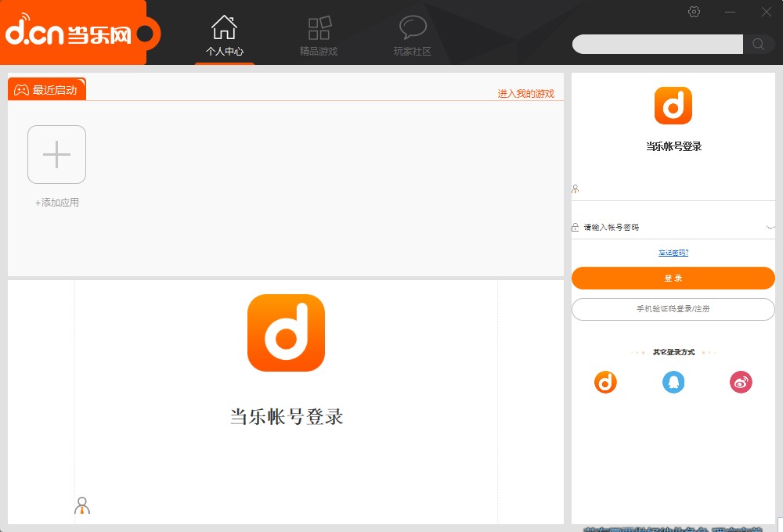The image size is (783, 532).
Task: Click the user icon beside account field
Action: 576,189
